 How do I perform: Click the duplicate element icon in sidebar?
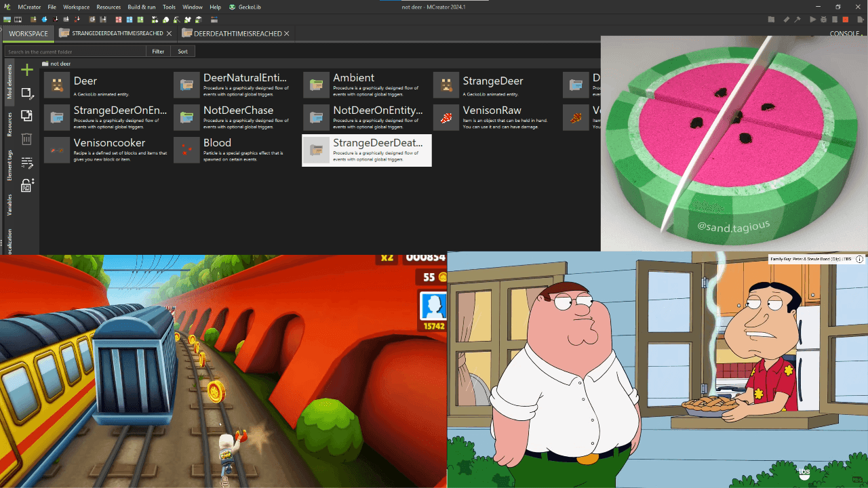(27, 116)
